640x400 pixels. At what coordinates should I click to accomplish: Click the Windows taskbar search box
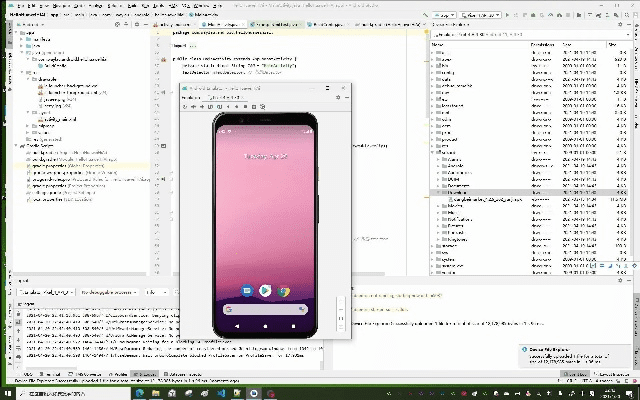60,394
